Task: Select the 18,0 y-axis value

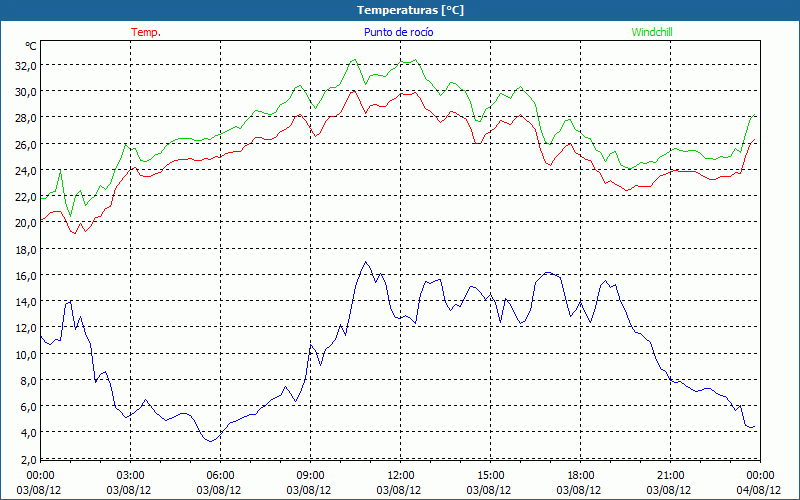Action: coord(27,249)
